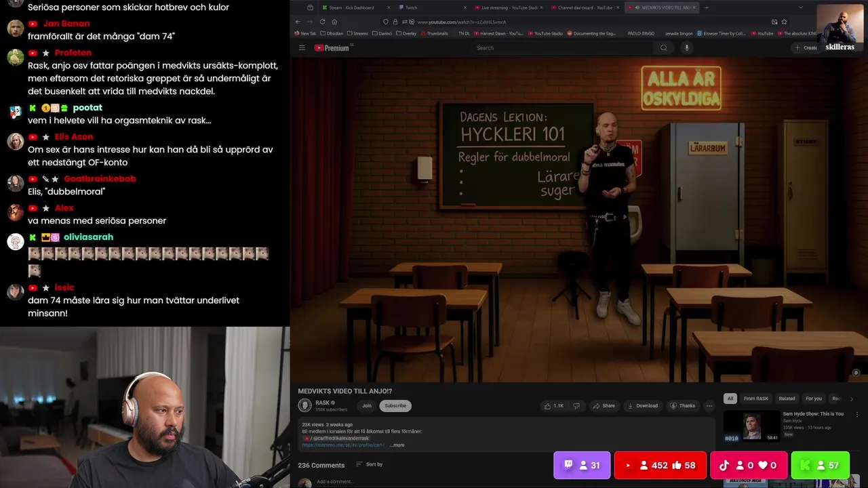The image size is (868, 488).
Task: Click the padlock site info icon
Action: [x=395, y=22]
